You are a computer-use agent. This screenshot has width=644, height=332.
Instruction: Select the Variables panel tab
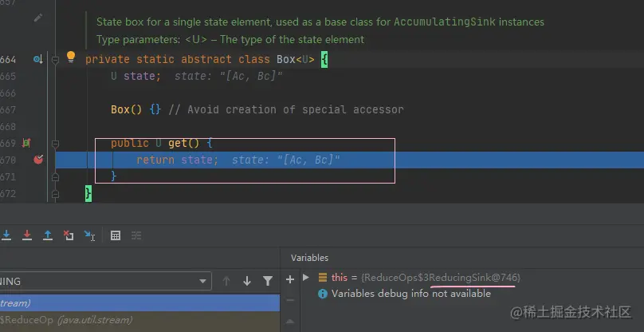tap(310, 258)
